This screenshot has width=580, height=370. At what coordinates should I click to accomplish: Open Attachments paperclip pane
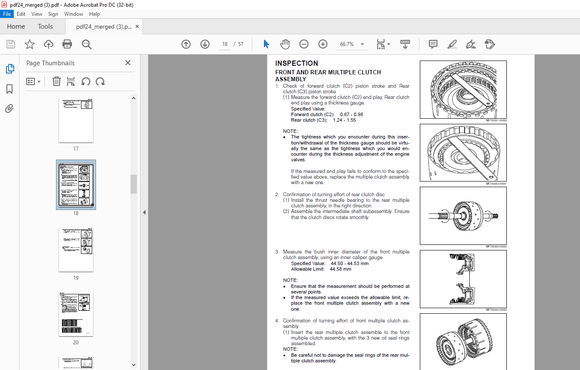[x=10, y=108]
